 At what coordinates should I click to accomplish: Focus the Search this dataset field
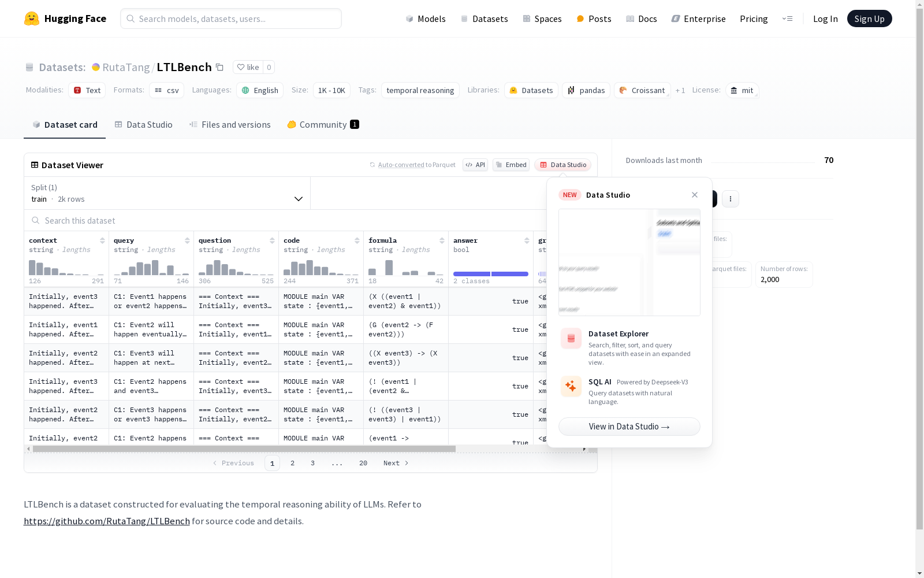(285, 220)
